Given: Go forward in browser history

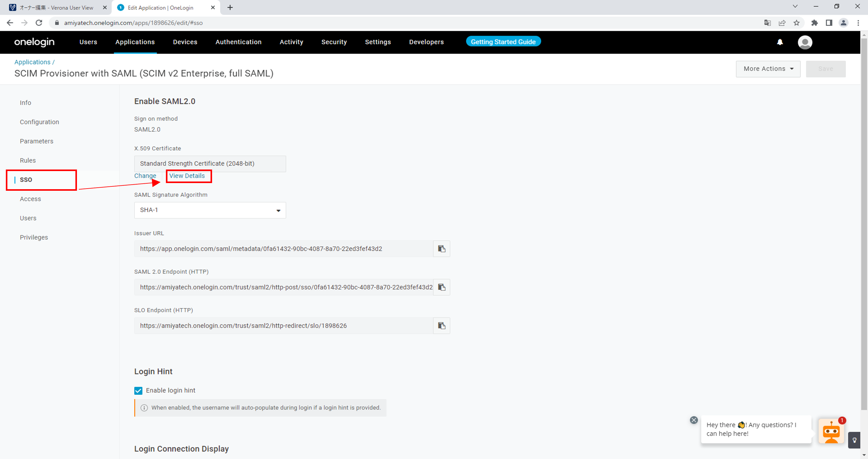Looking at the screenshot, I should pos(24,23).
